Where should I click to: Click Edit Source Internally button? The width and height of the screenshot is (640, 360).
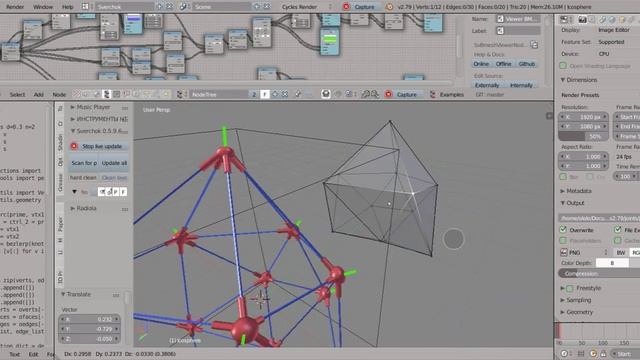[521, 85]
